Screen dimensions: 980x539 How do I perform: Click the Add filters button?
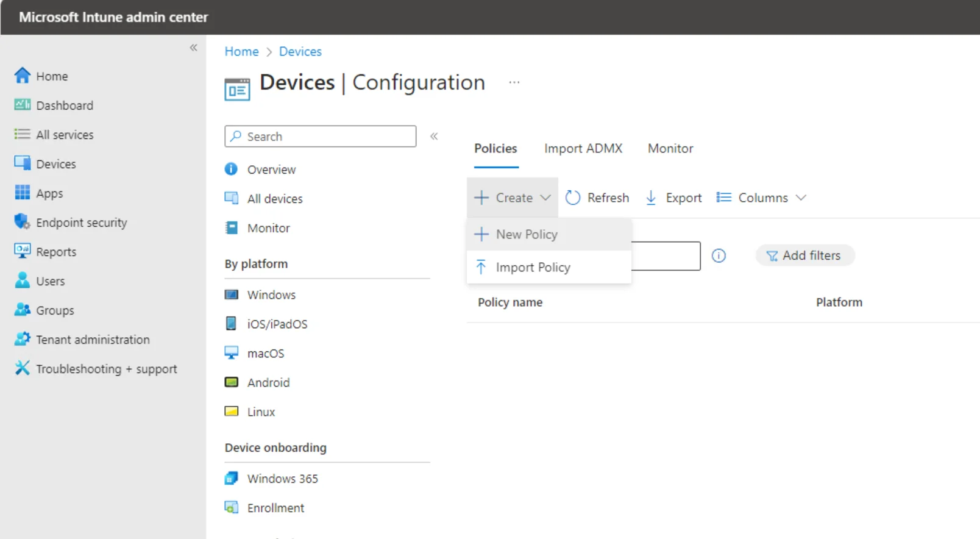804,255
